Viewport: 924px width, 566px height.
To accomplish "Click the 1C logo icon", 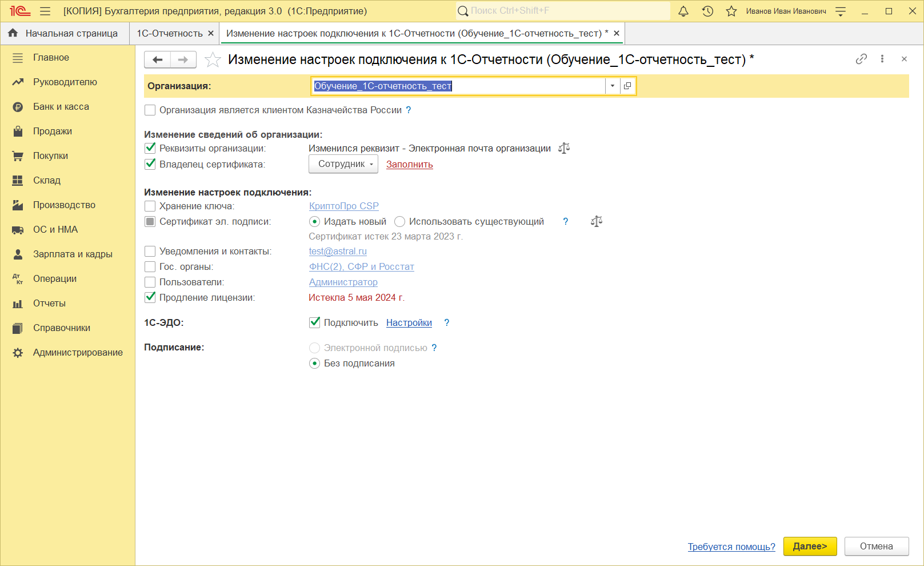I will pyautogui.click(x=20, y=11).
